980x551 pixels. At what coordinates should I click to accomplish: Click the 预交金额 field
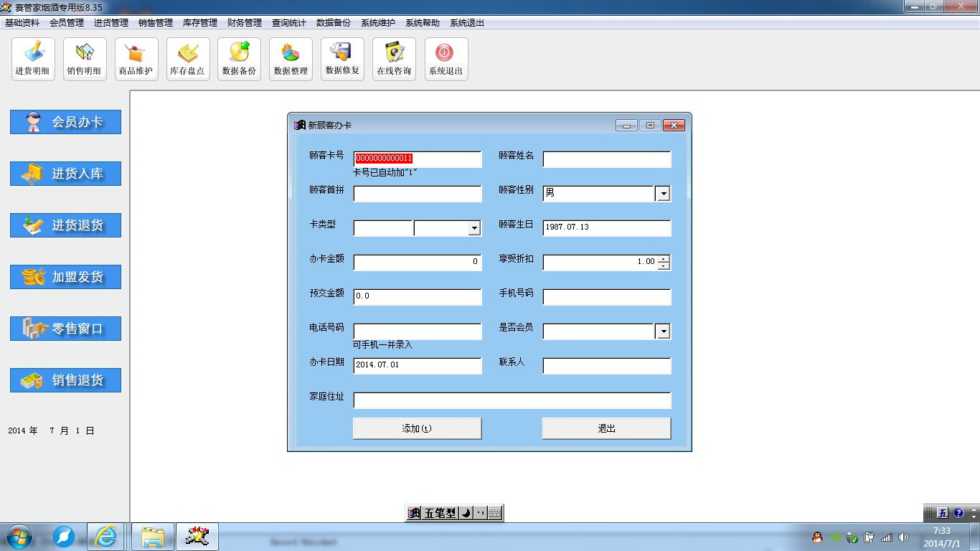tap(418, 297)
